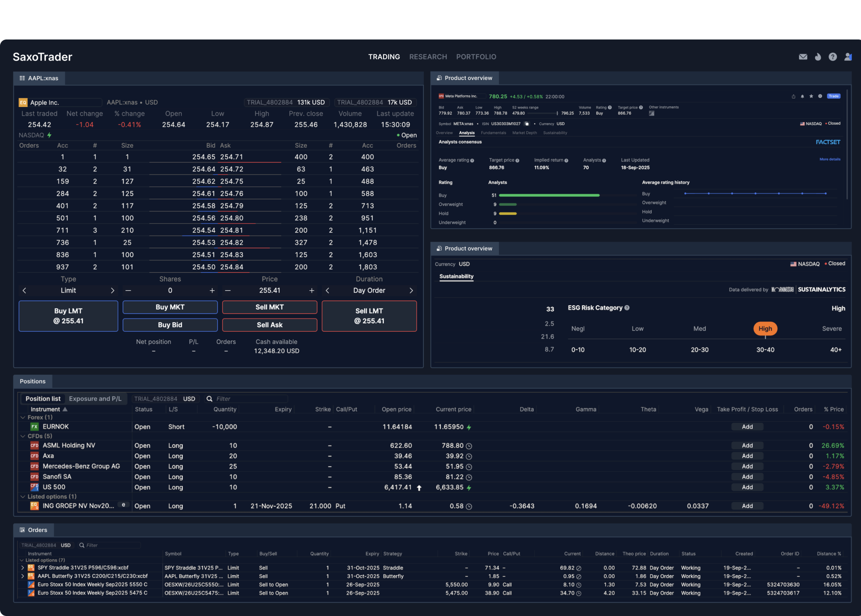This screenshot has width=861, height=616.
Task: Click the flame icon in header
Action: [x=818, y=57]
